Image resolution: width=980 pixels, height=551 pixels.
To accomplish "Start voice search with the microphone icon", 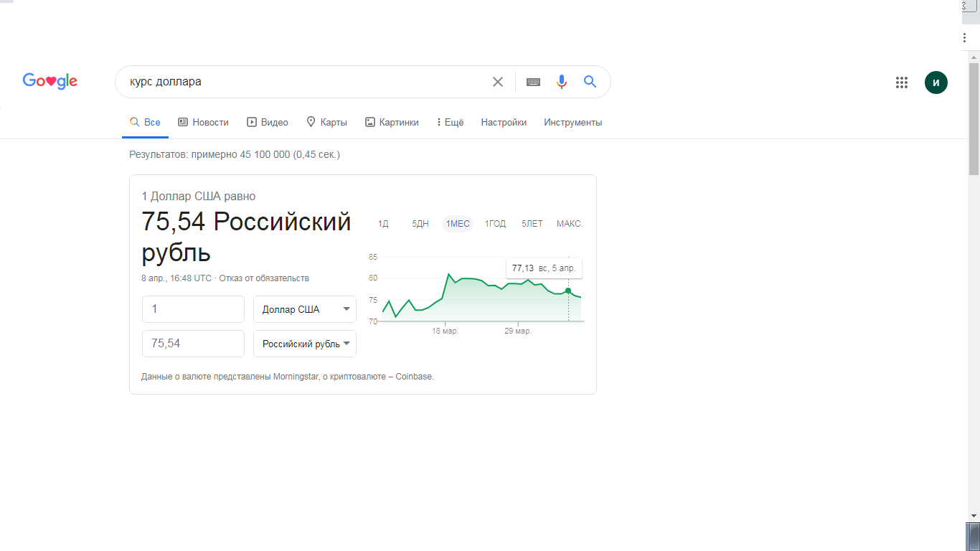I will pos(562,82).
